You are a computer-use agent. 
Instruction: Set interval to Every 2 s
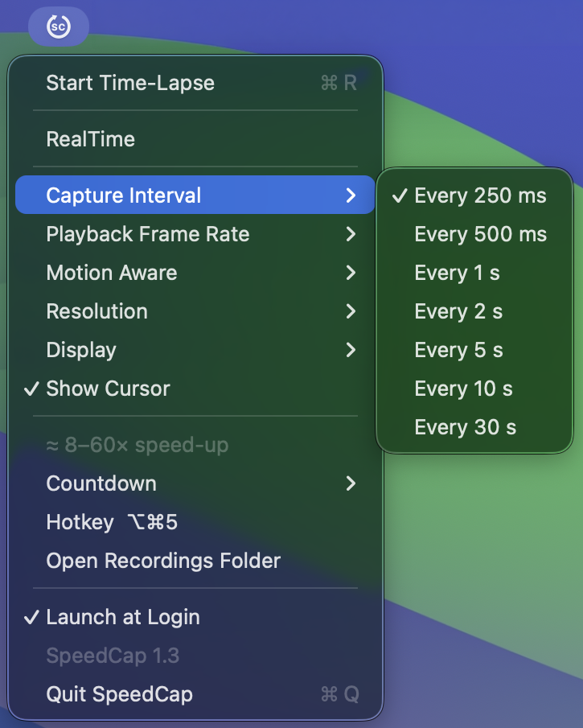(474, 311)
